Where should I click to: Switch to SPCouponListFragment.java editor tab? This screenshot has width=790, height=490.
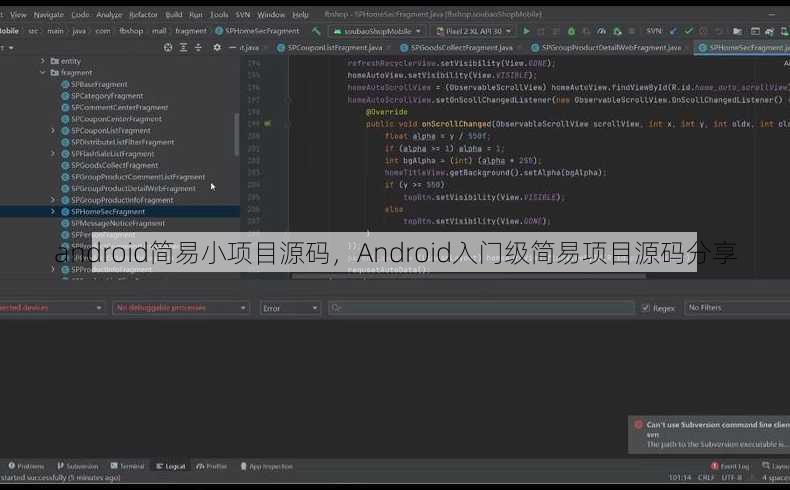coord(334,48)
